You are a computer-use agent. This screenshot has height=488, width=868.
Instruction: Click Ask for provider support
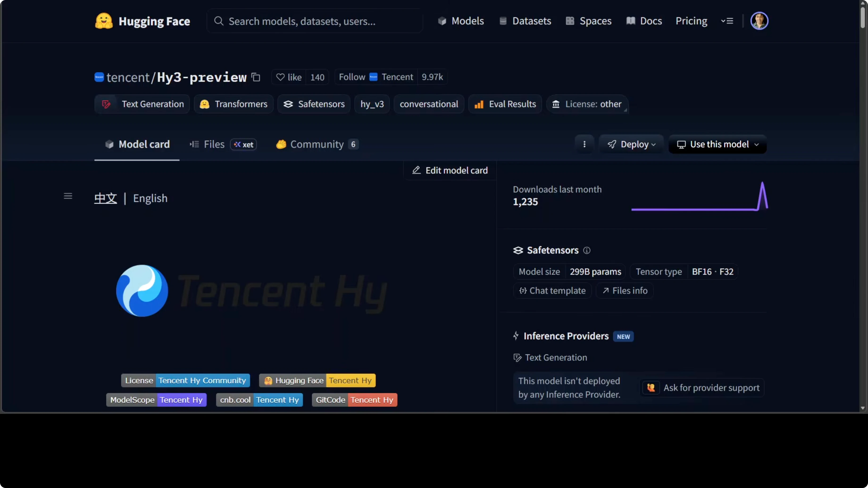click(x=701, y=388)
